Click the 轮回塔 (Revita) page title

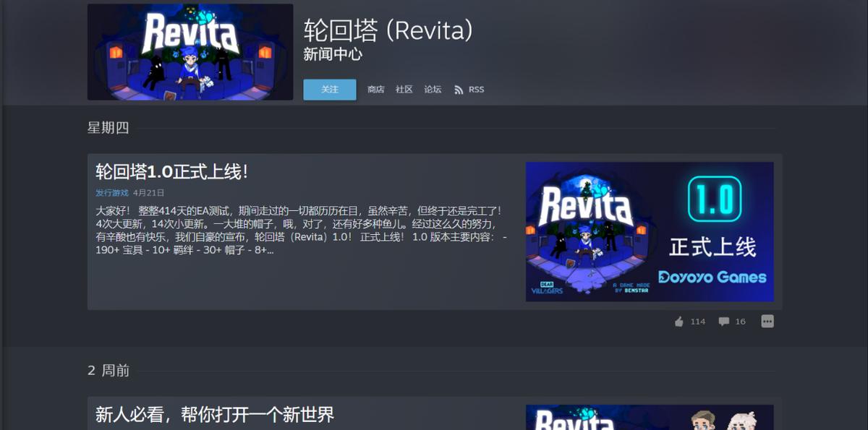[388, 31]
